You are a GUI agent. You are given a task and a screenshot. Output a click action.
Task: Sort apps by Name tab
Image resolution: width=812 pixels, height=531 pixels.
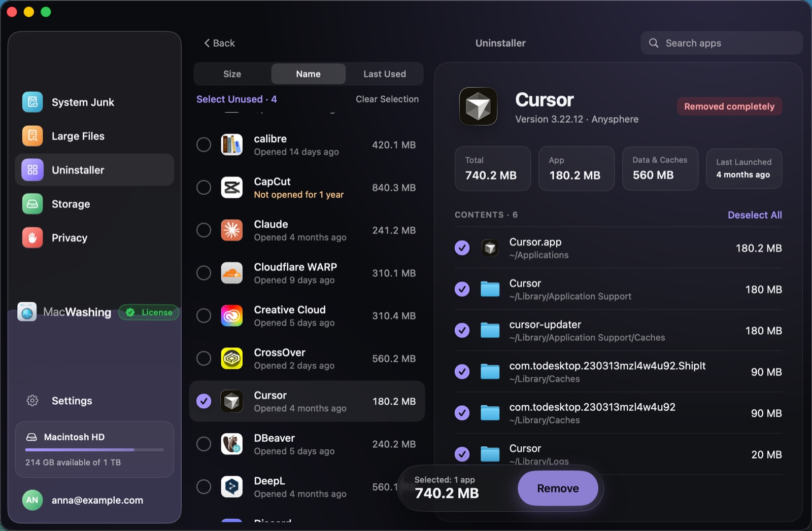(309, 74)
